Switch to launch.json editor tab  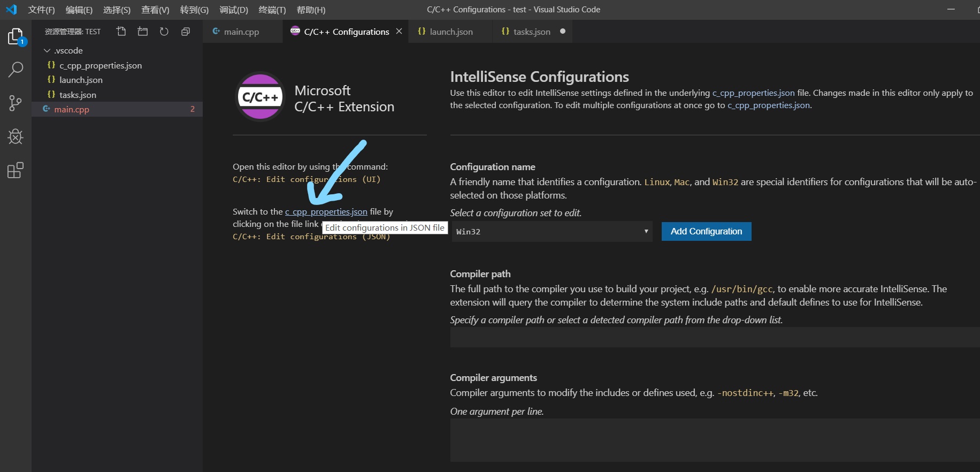450,32
